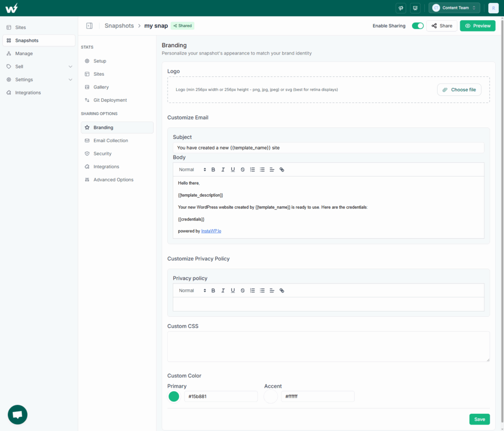Image resolution: width=504 pixels, height=431 pixels.
Task: Click the {{template_description}} line in the email body
Action: pos(201,195)
